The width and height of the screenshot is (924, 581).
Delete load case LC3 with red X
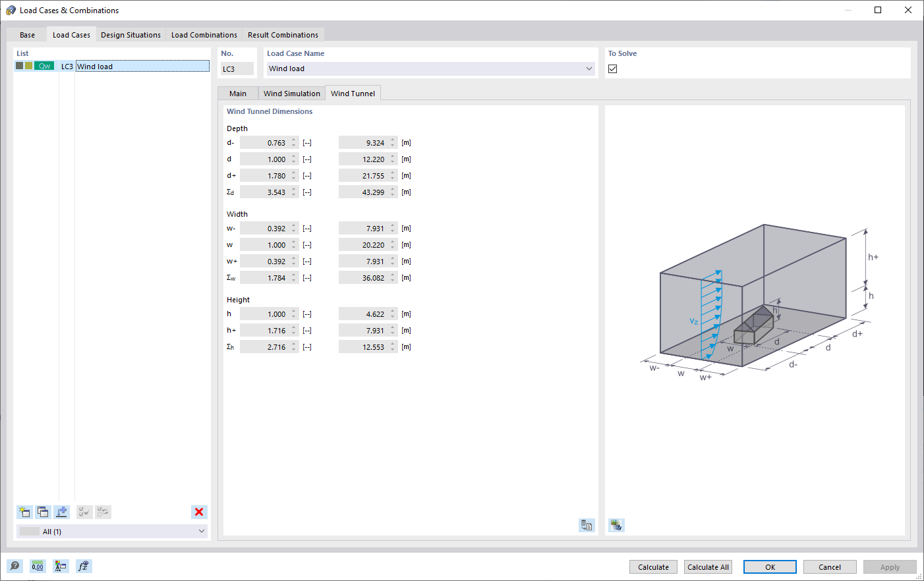[x=198, y=512]
